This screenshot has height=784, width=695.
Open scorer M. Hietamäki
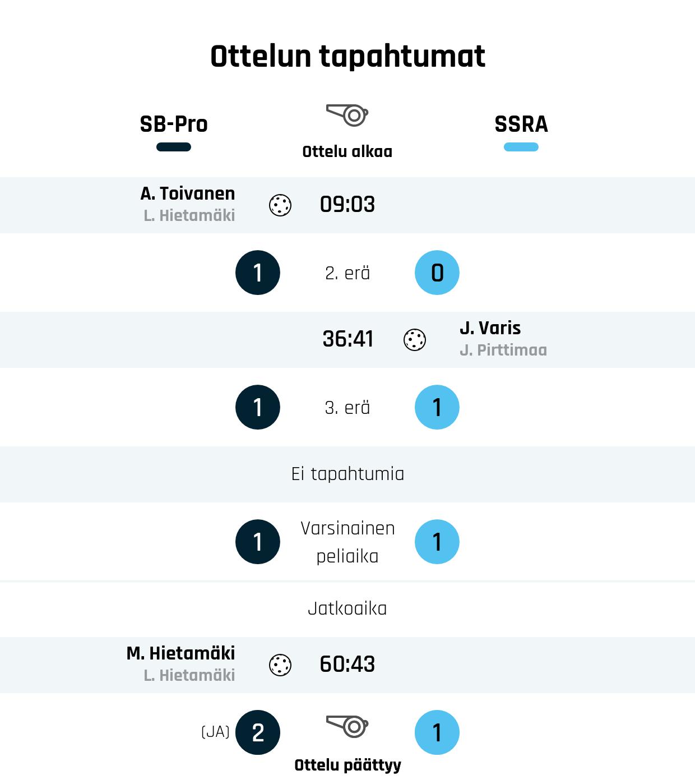coord(180,653)
